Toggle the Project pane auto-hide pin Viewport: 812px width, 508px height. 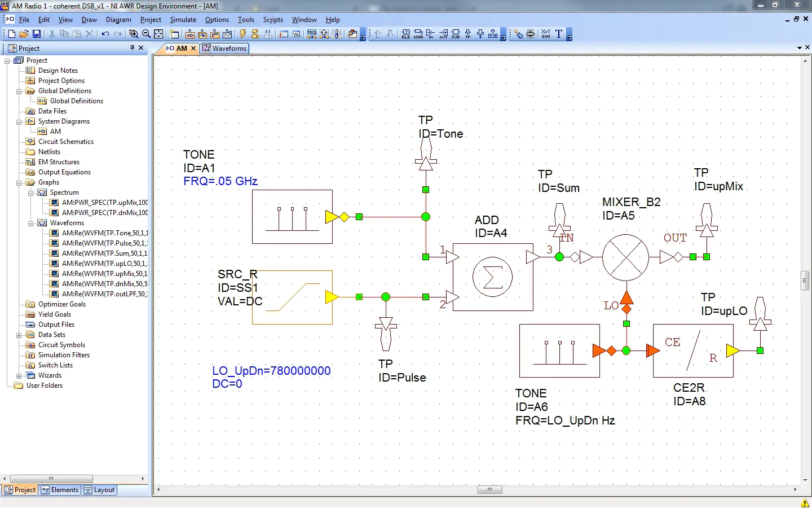click(133, 48)
